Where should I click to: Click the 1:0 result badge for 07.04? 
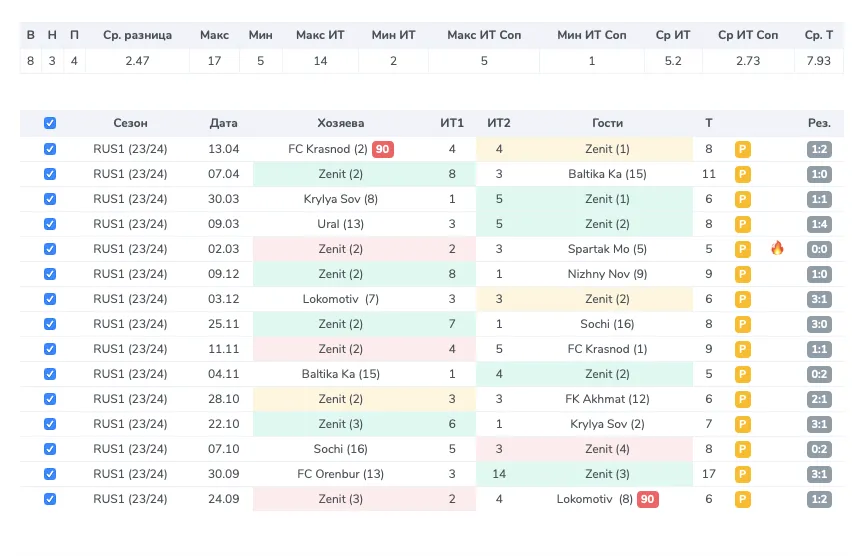[x=819, y=175]
